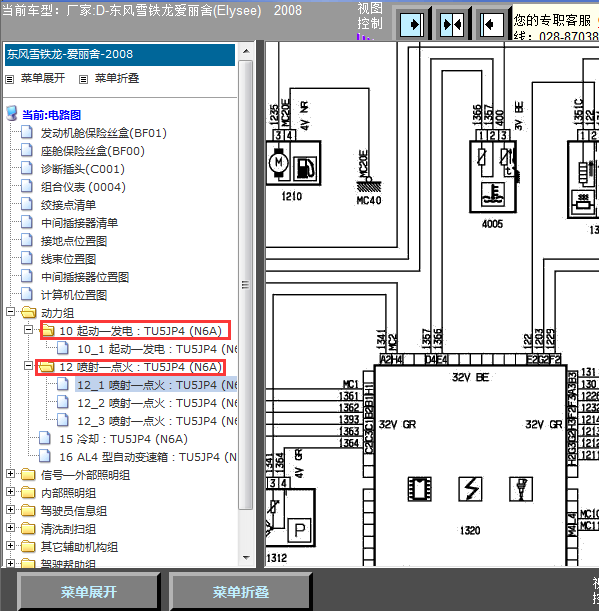Open 12_3 喷射—点火 diagram
This screenshot has height=611, width=599.
point(157,421)
